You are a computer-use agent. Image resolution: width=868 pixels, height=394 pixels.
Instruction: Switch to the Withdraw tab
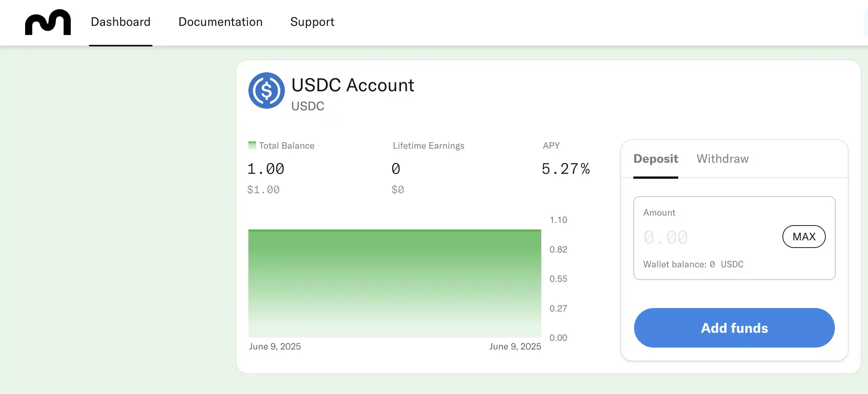click(x=722, y=159)
